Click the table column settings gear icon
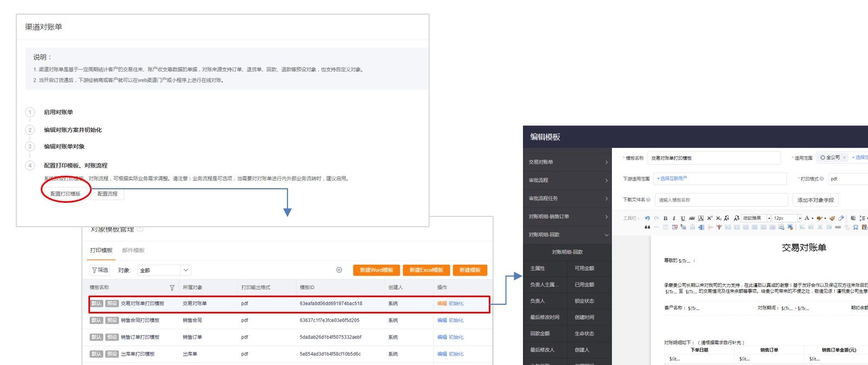868x365 pixels. point(339,270)
